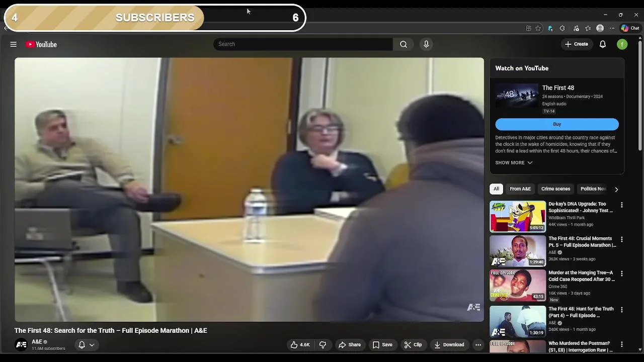Open the Copilot Chat button
Screen dimensions: 644x362
(x=630, y=28)
